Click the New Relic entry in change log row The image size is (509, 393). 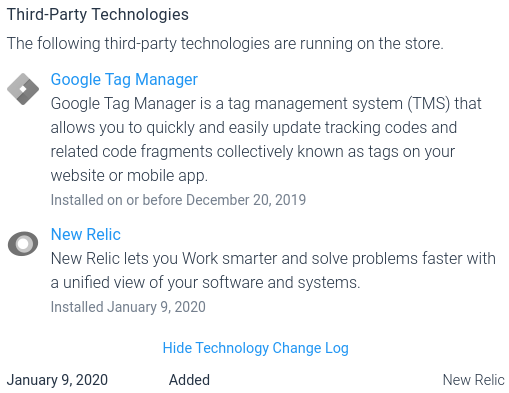473,380
